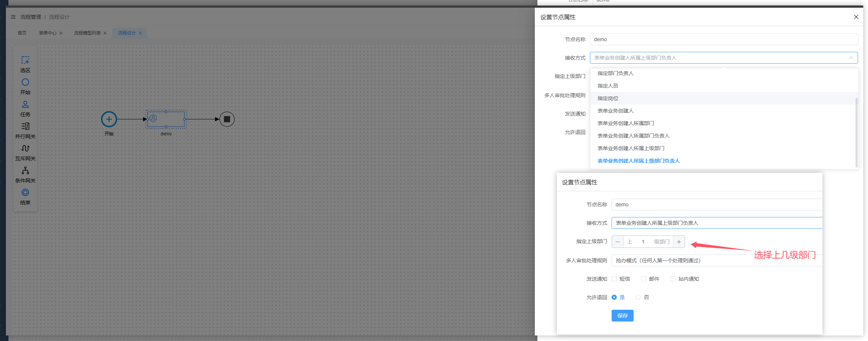Select the 否 radio for 允许退回

click(x=638, y=297)
